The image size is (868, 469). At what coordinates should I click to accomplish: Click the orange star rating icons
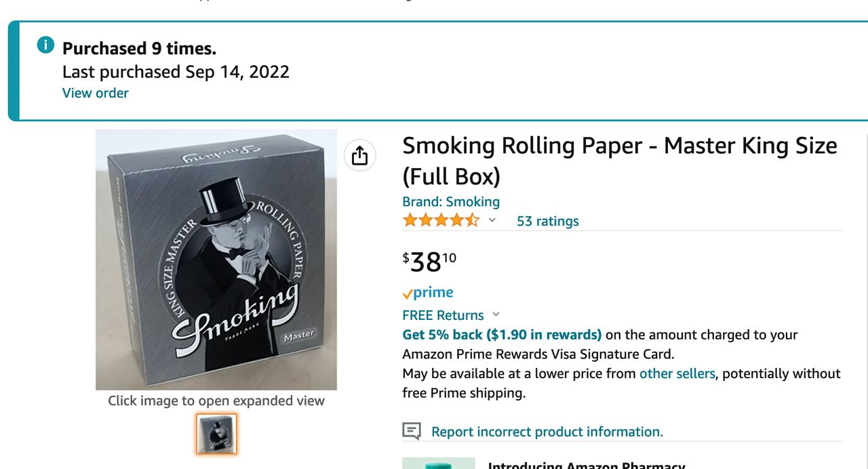(441, 220)
